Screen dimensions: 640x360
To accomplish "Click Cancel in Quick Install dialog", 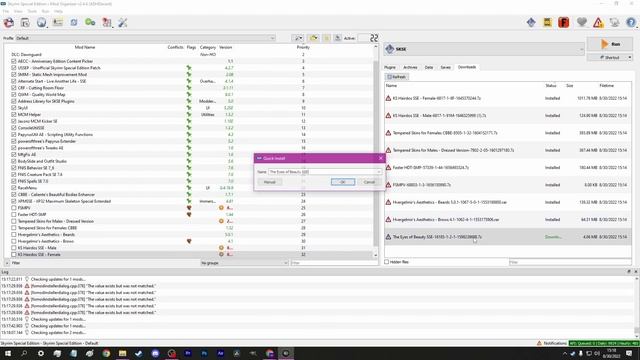I will click(369, 182).
